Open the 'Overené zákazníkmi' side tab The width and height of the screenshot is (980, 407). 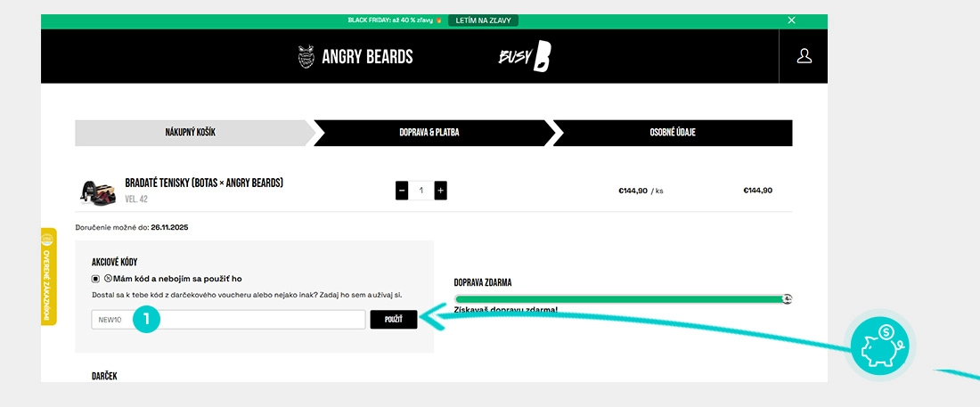click(49, 276)
